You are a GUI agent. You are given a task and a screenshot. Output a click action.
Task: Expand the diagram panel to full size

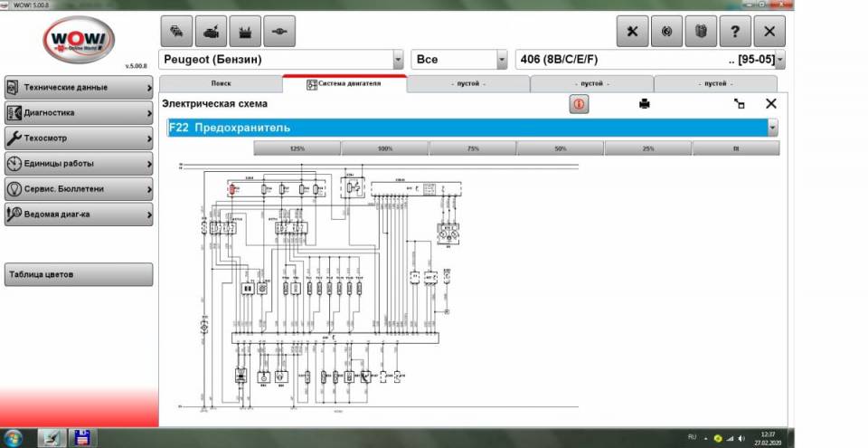coord(740,104)
